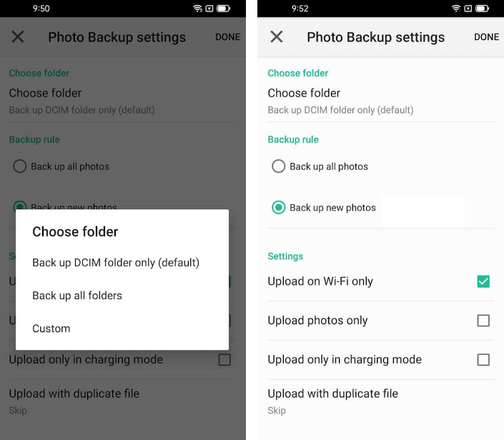Tap battery icon in right status bar
The image size is (504, 440).
(482, 9)
